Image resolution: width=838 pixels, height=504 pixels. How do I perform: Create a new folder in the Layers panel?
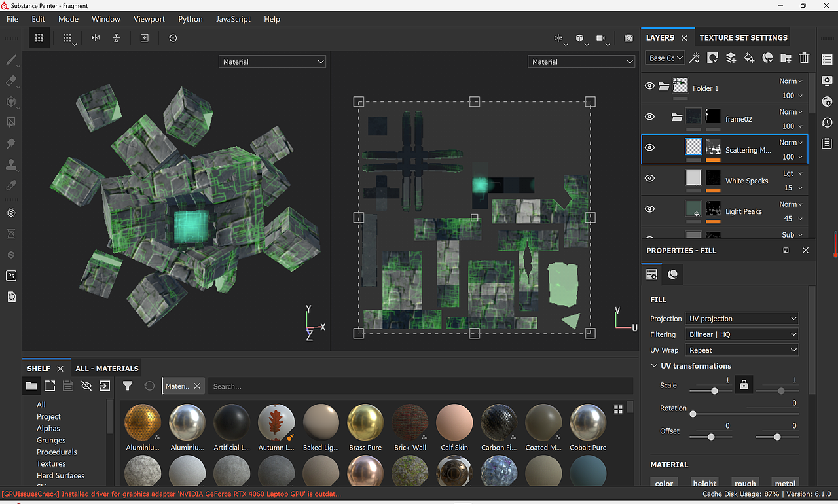[784, 58]
